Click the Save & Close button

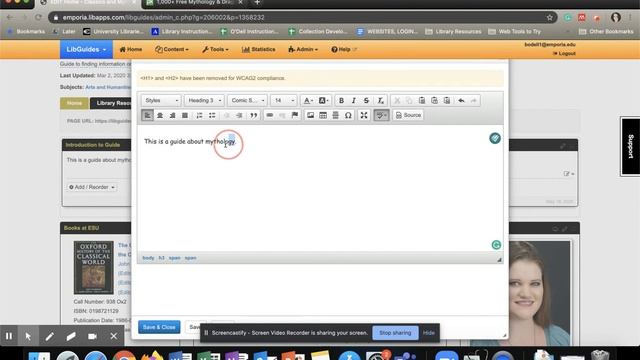pyautogui.click(x=159, y=327)
